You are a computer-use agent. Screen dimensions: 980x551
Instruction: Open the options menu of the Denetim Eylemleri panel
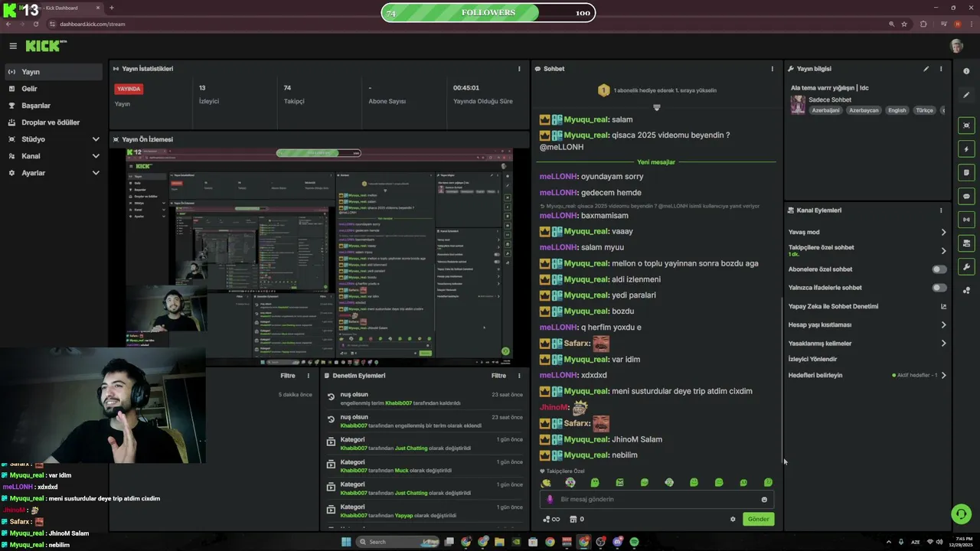[x=519, y=376]
